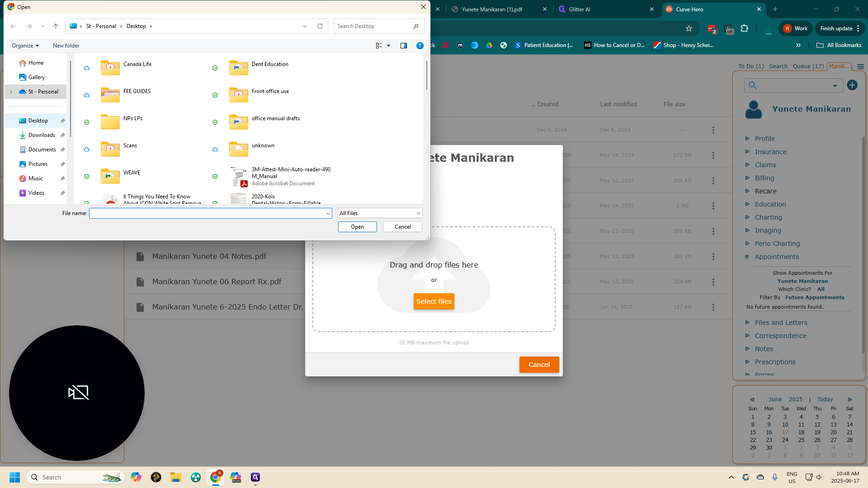Click the up-one-level arrow in Open dialog
The height and width of the screenshot is (488, 868).
pos(56,26)
